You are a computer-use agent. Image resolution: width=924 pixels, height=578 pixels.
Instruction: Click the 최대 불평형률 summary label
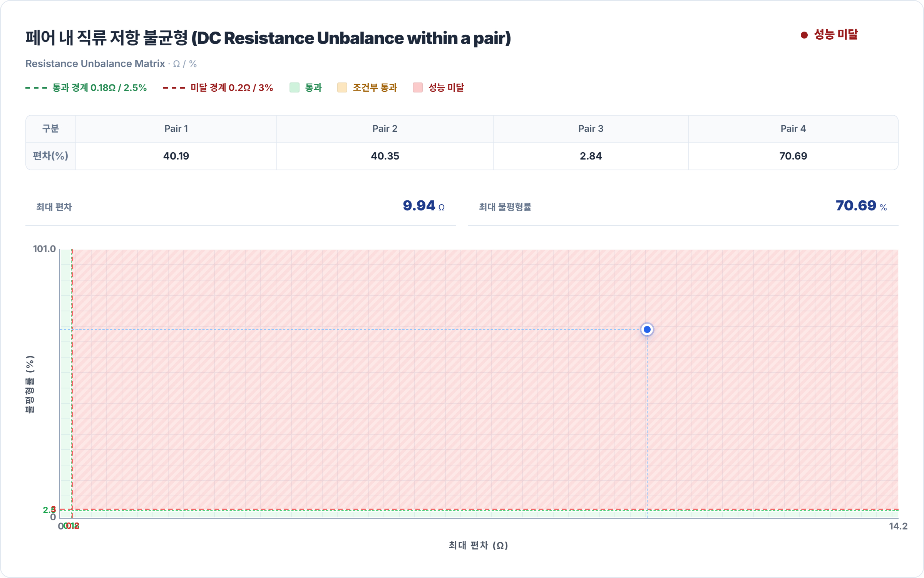point(505,207)
